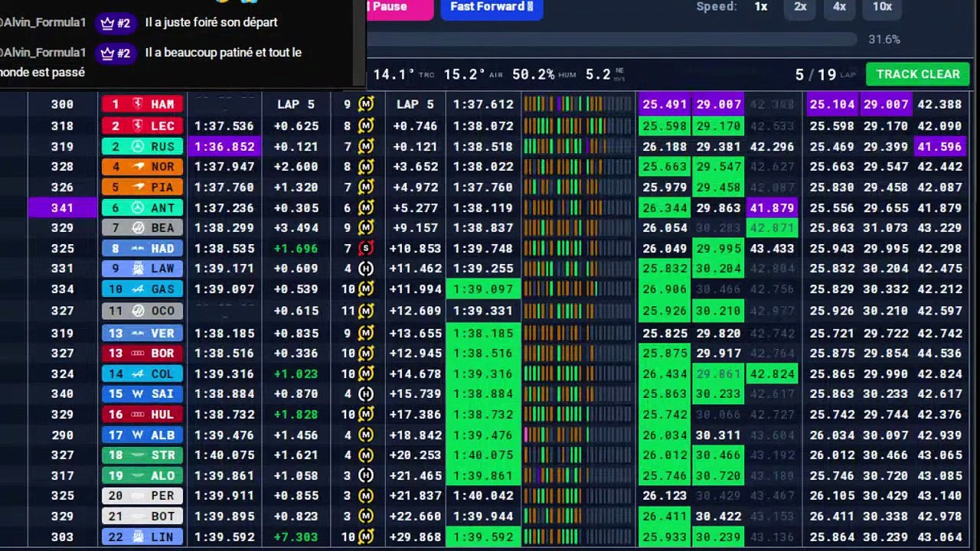980x551 pixels.
Task: Click the interval +7.303 in LIN row
Action: tap(296, 536)
